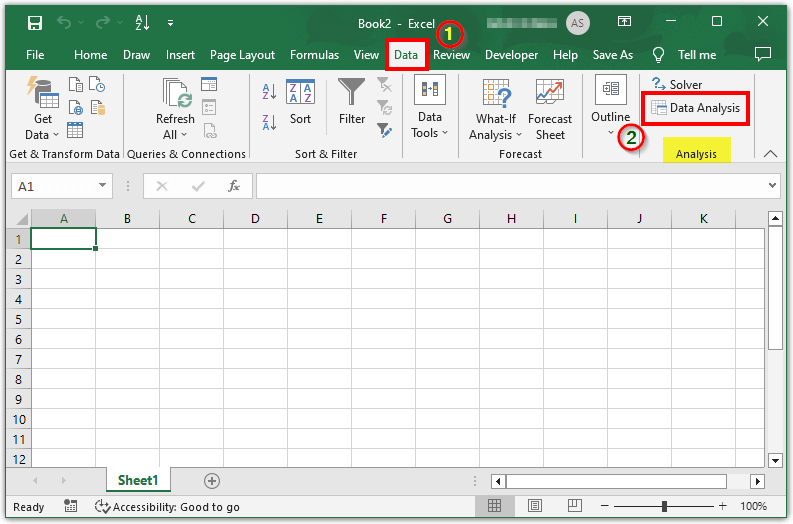Redo the action in the quick access toolbar

click(103, 22)
